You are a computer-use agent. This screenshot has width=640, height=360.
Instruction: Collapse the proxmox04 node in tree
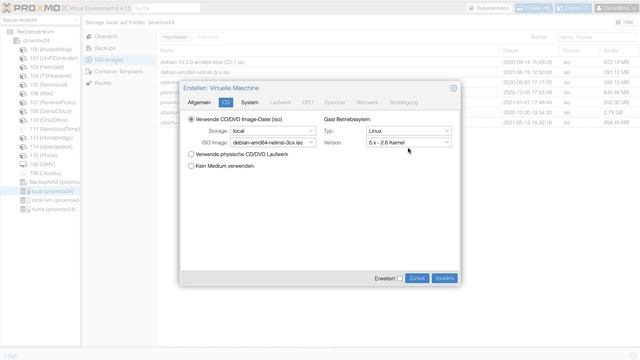[x=11, y=40]
